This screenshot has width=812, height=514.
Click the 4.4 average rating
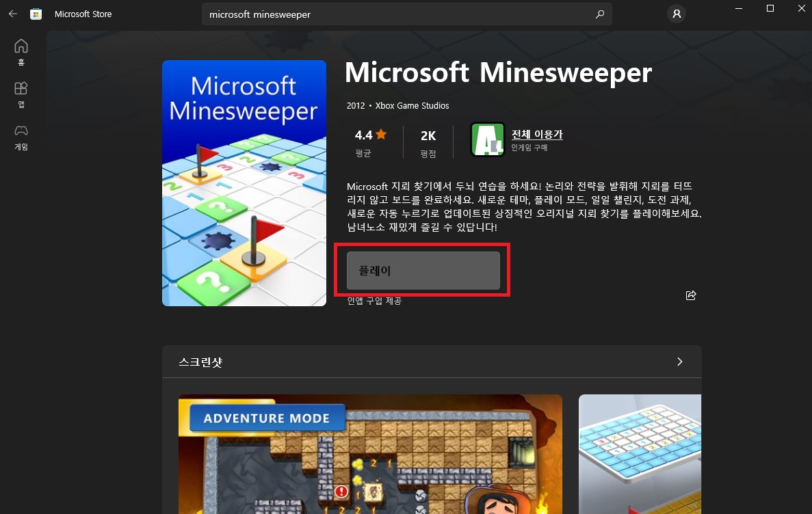tap(363, 135)
